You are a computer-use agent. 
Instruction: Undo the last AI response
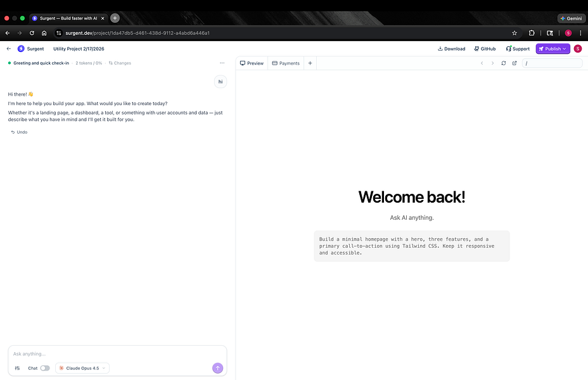pyautogui.click(x=19, y=132)
